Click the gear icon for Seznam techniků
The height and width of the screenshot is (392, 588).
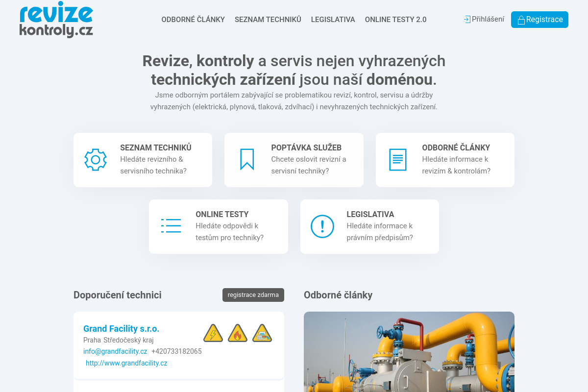[x=96, y=160]
